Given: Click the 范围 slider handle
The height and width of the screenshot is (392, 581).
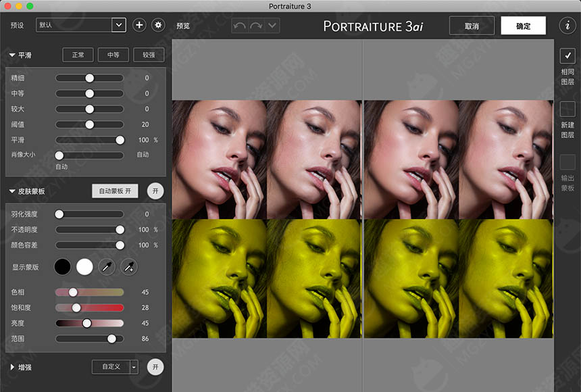Looking at the screenshot, I should pos(111,339).
